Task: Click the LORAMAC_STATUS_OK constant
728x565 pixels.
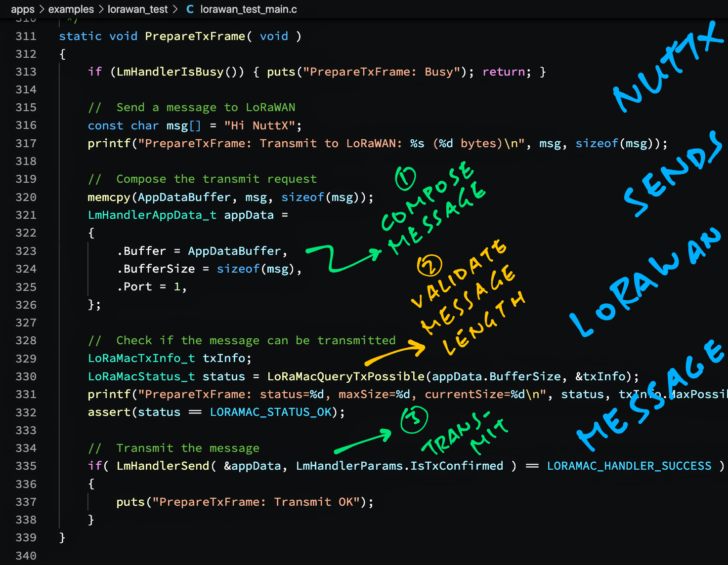Action: coord(271,412)
